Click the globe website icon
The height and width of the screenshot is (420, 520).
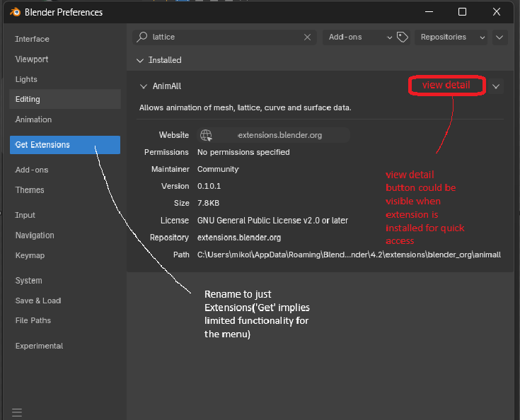pyautogui.click(x=206, y=135)
